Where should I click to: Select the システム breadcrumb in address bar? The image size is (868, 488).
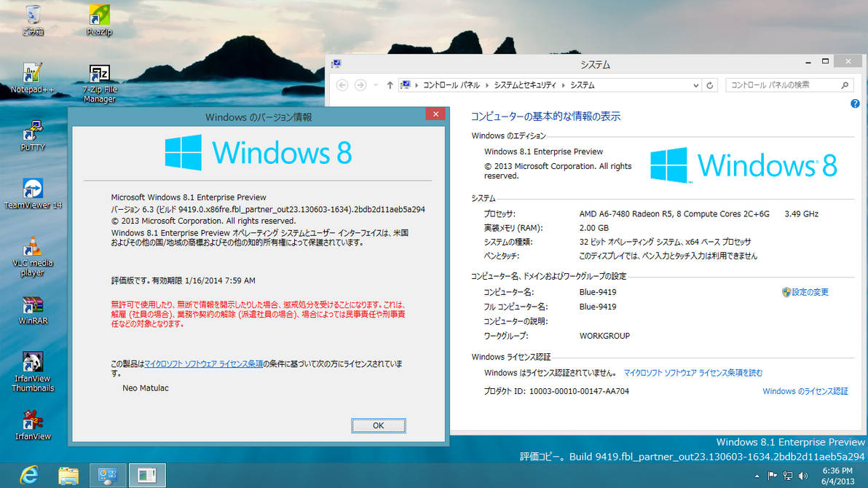coord(583,84)
